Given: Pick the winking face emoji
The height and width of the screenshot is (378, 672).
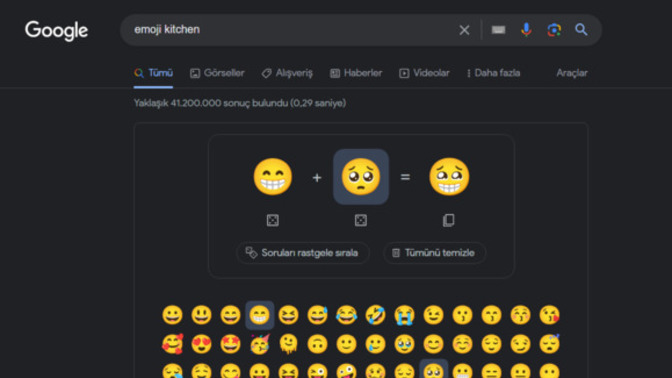Looking at the screenshot, I should pyautogui.click(x=433, y=315).
